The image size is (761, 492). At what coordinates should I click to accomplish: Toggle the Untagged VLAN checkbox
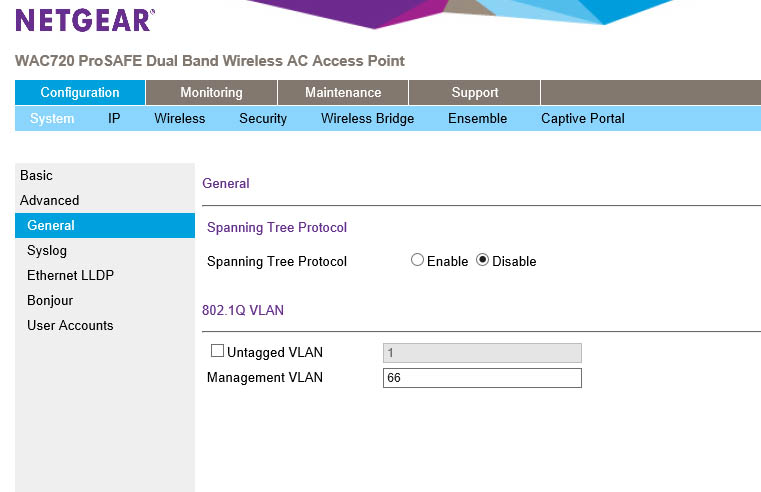217,350
